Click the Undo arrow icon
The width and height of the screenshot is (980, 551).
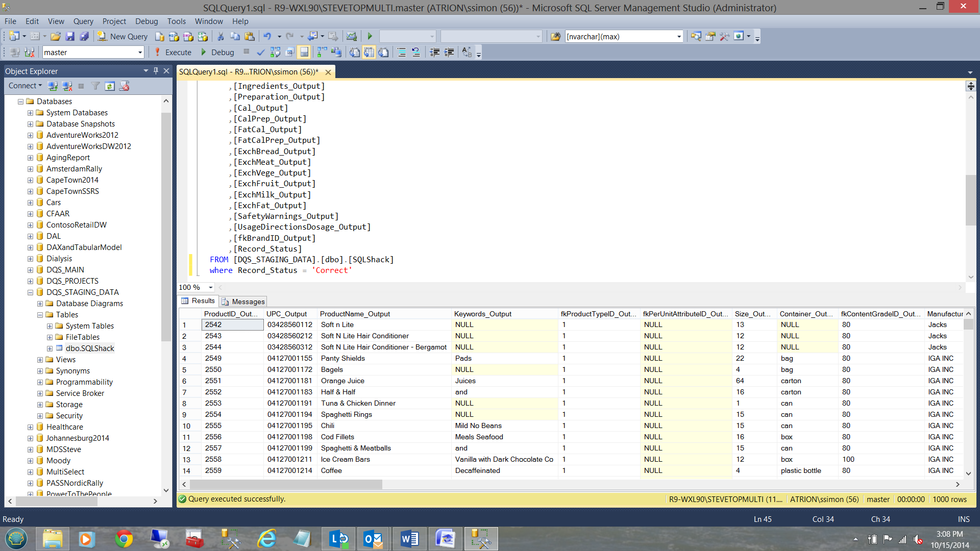click(267, 36)
